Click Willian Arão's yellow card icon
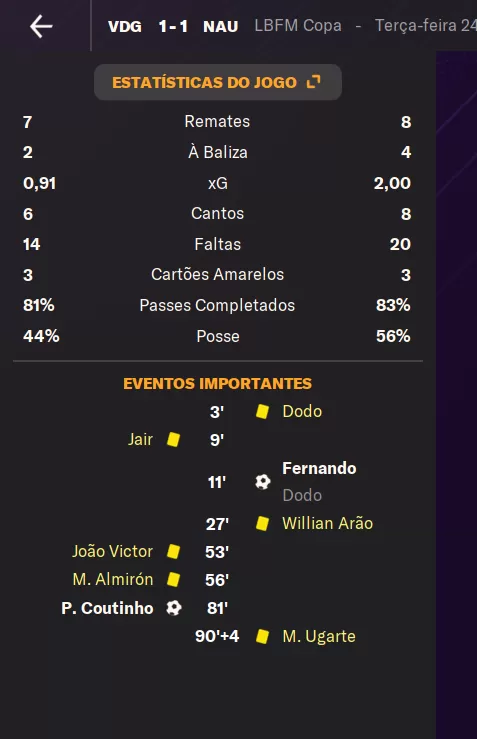Viewport: 477px width, 739px height. pos(262,524)
